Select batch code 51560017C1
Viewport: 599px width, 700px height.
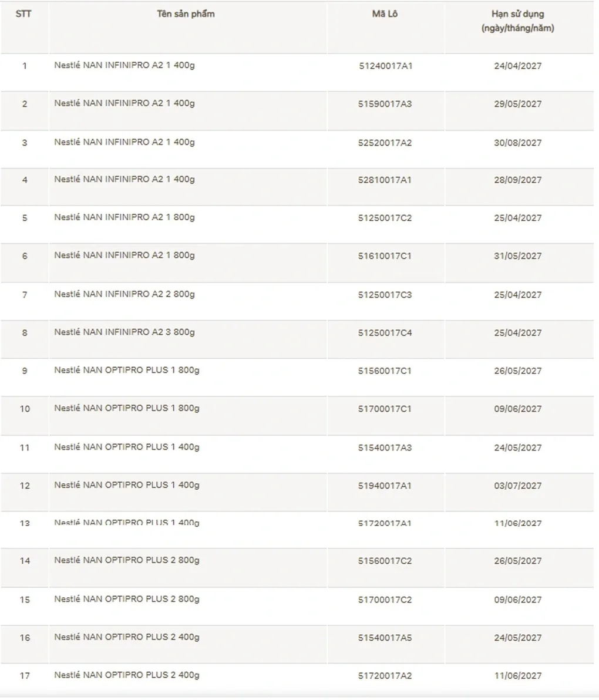tap(385, 371)
